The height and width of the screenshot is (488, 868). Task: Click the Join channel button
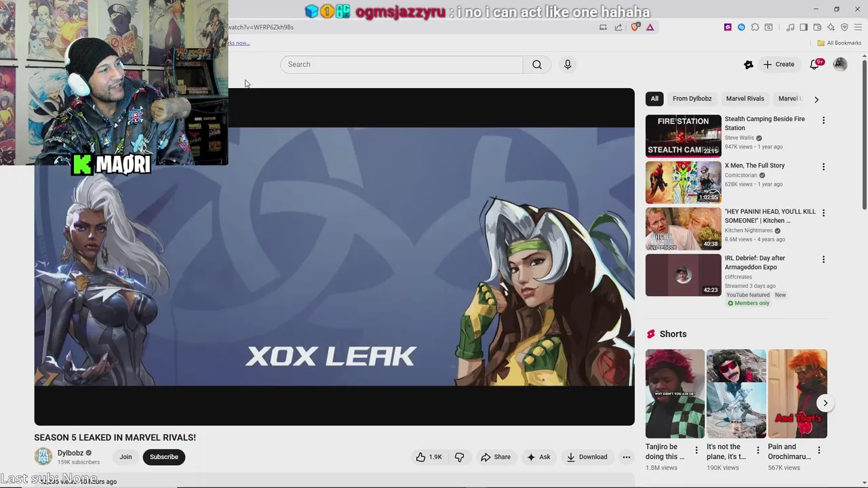(x=126, y=457)
